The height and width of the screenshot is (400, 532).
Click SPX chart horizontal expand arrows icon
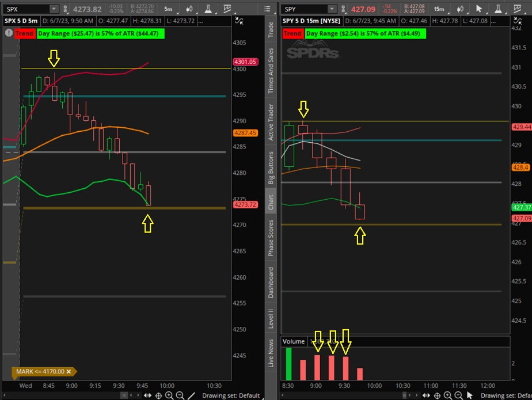(147, 395)
